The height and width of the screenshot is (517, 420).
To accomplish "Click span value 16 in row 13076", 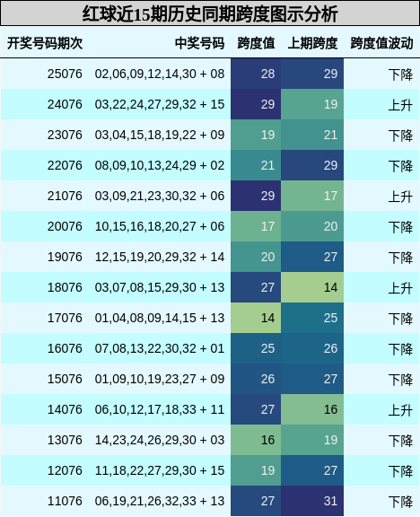I will click(256, 440).
